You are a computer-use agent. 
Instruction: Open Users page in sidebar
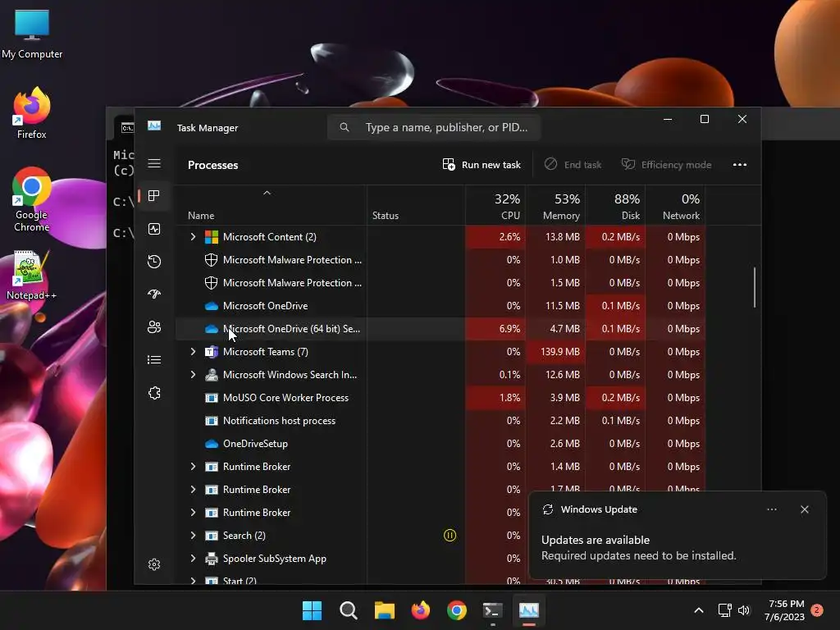tap(154, 326)
